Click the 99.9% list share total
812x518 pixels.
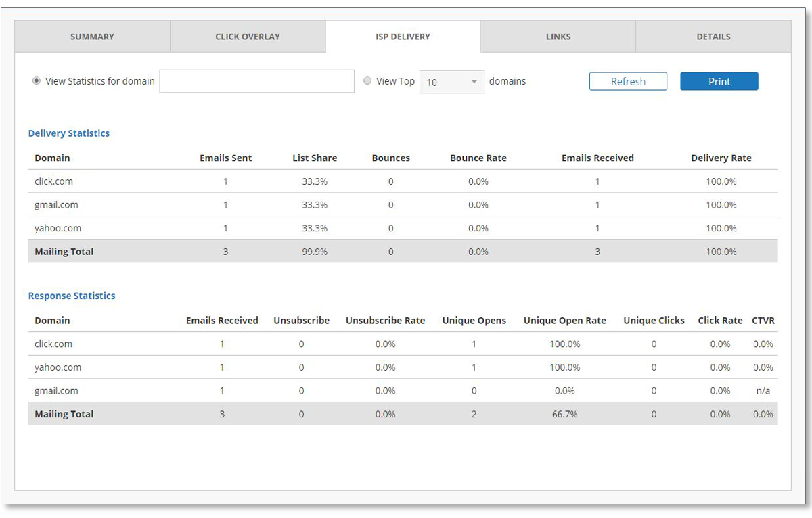click(315, 252)
